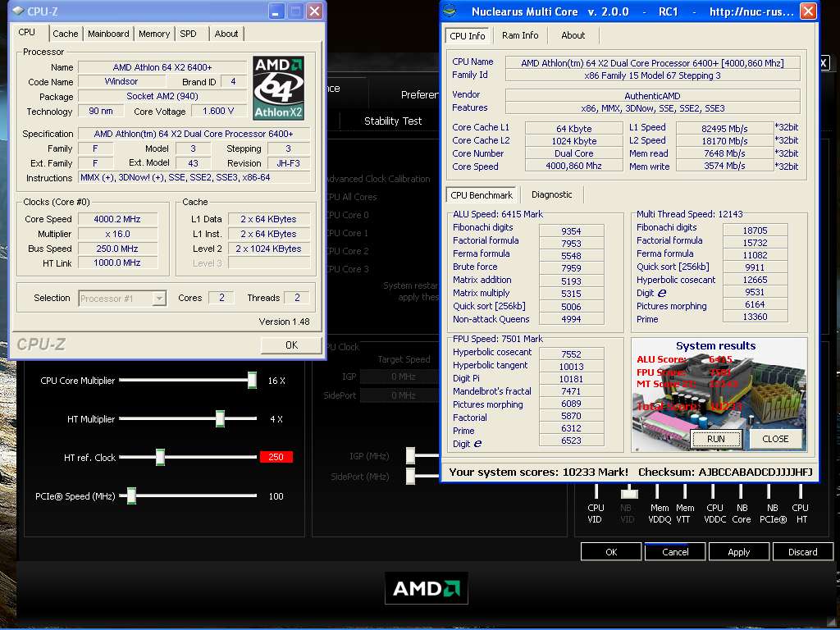Click the Package Socket AM2 (940) field

(162, 97)
